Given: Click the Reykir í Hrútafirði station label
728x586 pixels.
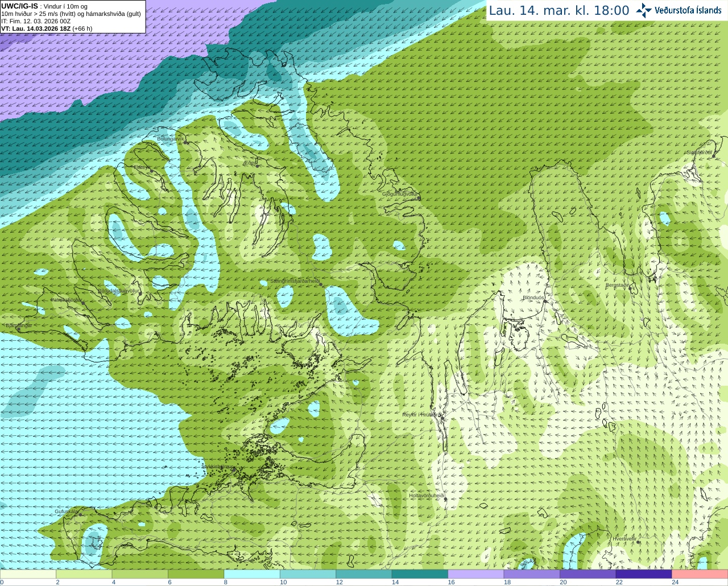Looking at the screenshot, I should [x=421, y=415].
